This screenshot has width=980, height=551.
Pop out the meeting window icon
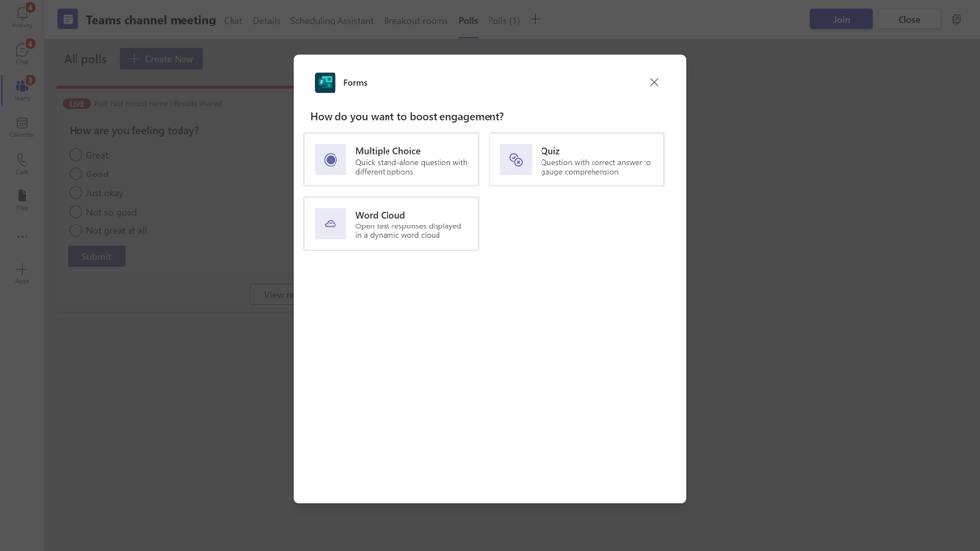pyautogui.click(x=956, y=19)
